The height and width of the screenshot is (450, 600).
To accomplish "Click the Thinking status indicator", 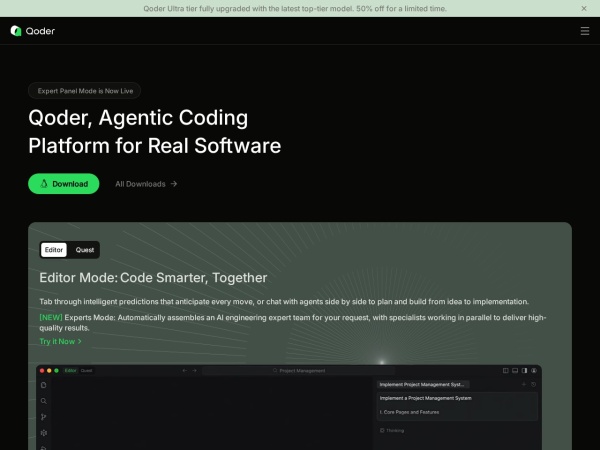I will click(x=392, y=430).
